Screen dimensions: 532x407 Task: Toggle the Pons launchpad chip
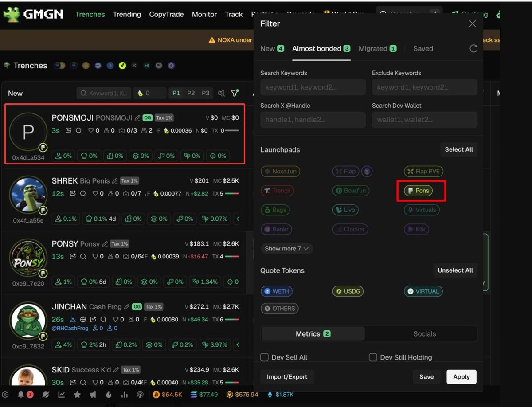pyautogui.click(x=419, y=191)
